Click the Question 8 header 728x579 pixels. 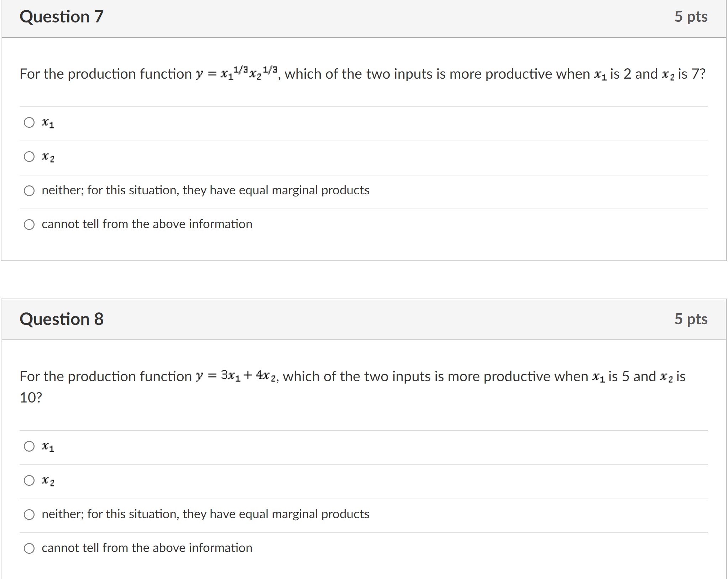[x=61, y=319]
